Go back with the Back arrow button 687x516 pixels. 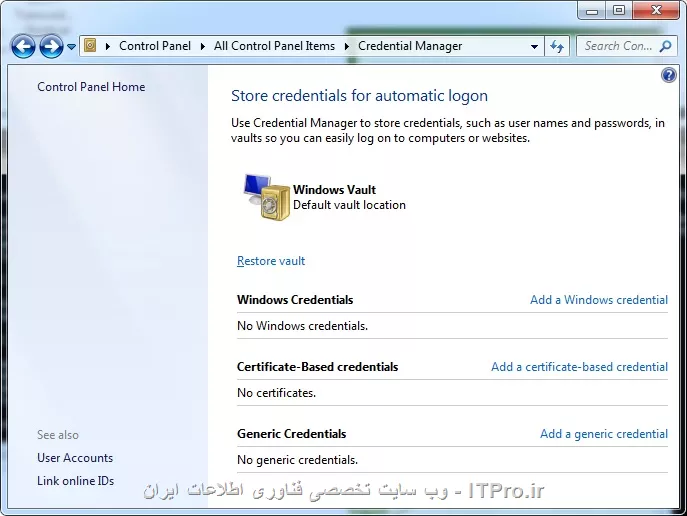click(x=23, y=46)
